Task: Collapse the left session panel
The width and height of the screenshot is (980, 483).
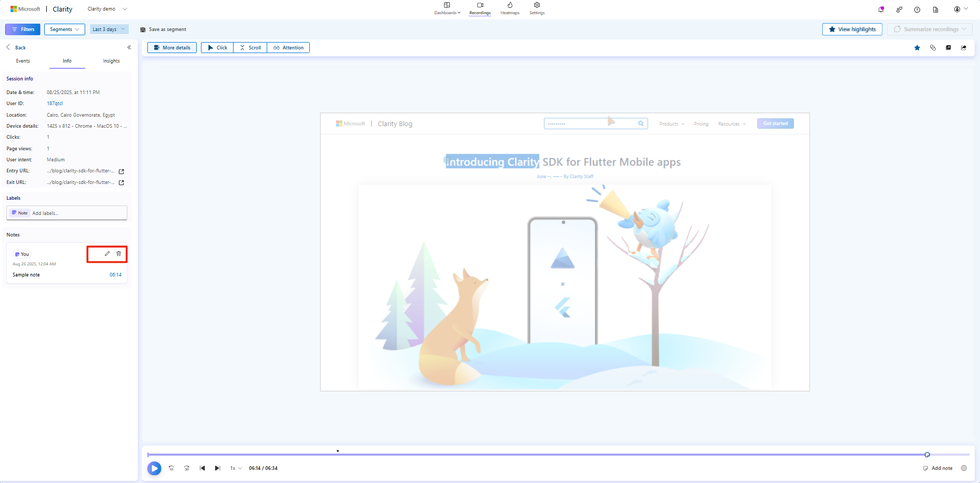Action: point(129,47)
